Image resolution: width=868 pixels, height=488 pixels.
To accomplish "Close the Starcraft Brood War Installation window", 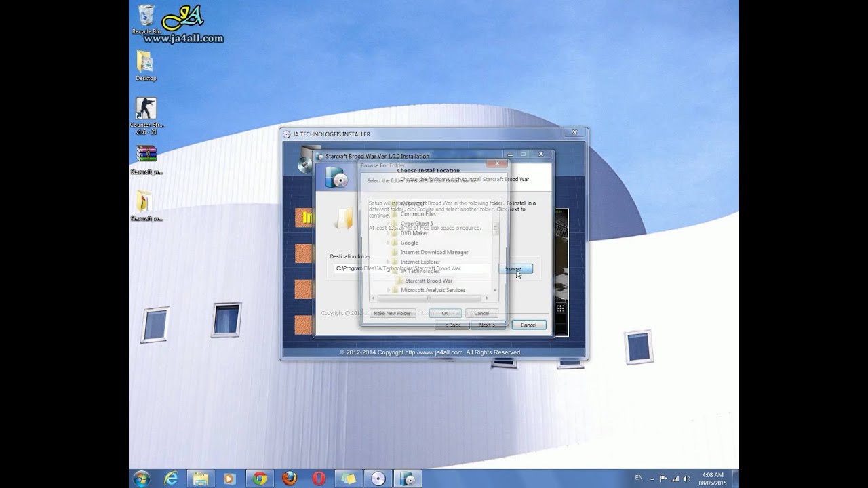I will [x=540, y=155].
